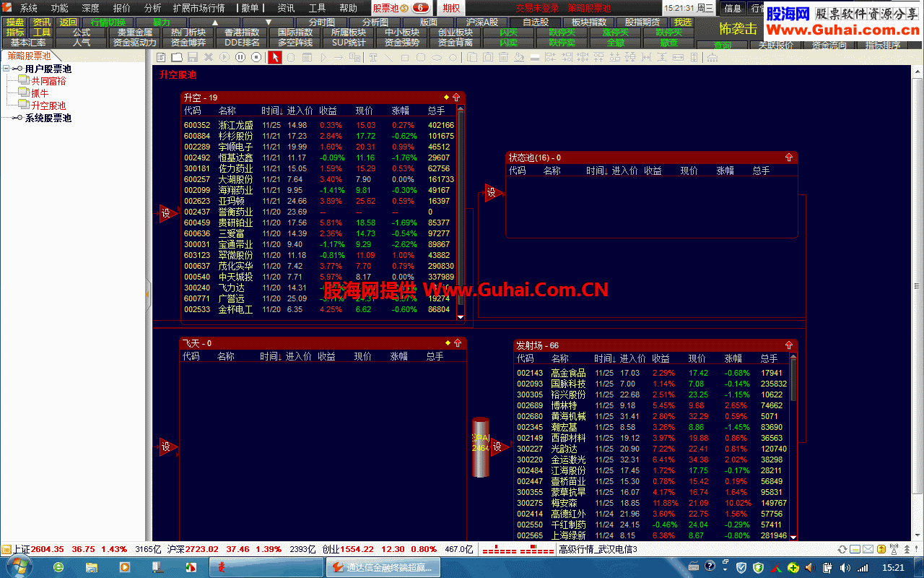Select the line drawing tool
The image size is (924, 578).
388,58
